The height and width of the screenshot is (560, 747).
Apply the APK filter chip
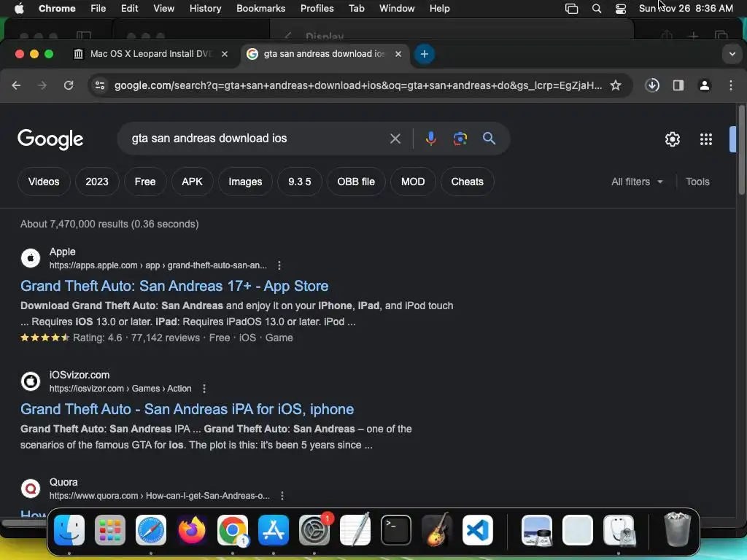click(x=192, y=182)
